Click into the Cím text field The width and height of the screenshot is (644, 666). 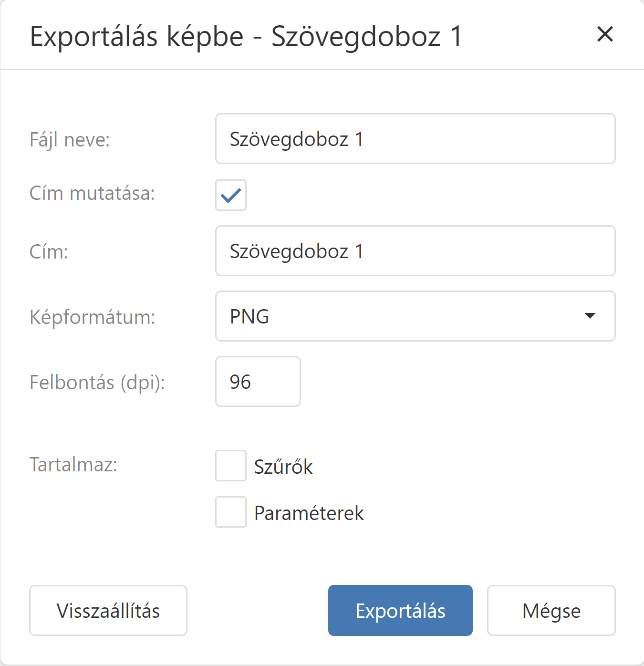(x=415, y=251)
